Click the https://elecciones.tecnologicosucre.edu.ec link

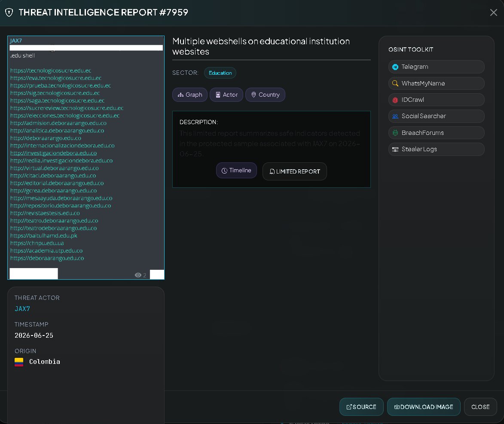[x=64, y=116]
